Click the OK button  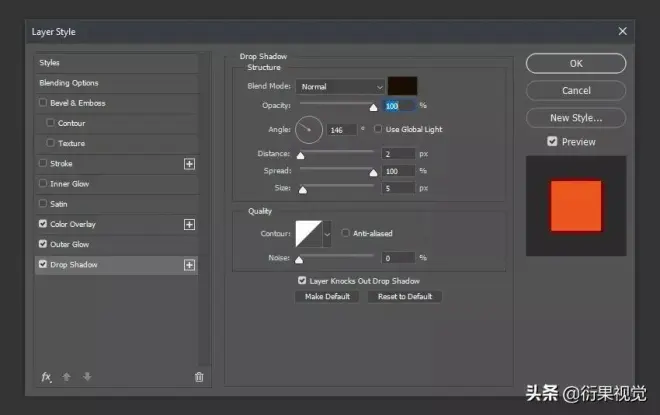tap(576, 64)
